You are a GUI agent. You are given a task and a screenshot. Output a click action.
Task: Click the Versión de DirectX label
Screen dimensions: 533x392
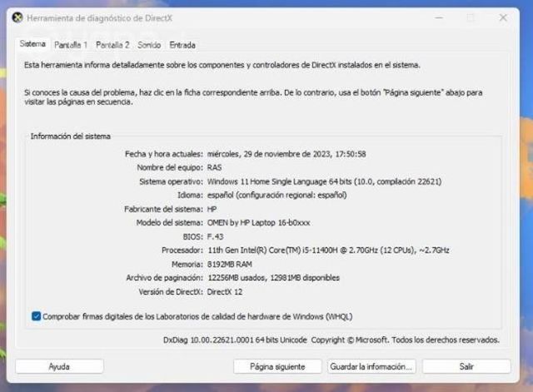tap(171, 292)
